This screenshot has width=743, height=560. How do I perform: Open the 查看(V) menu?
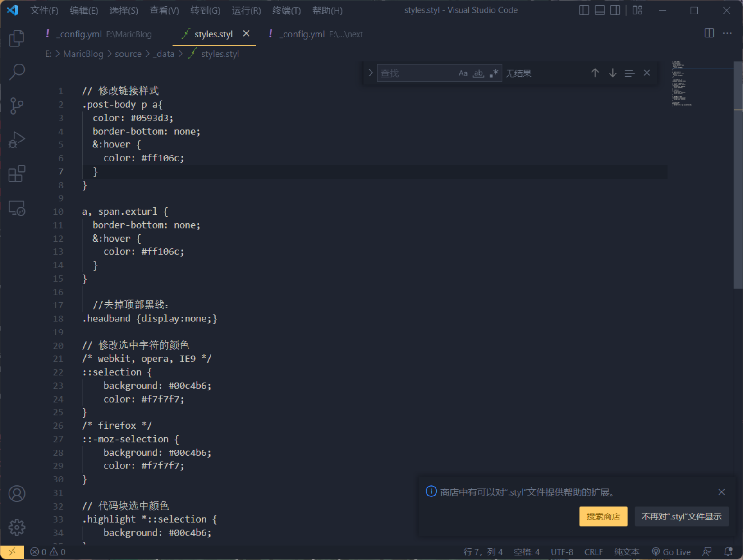pos(164,10)
